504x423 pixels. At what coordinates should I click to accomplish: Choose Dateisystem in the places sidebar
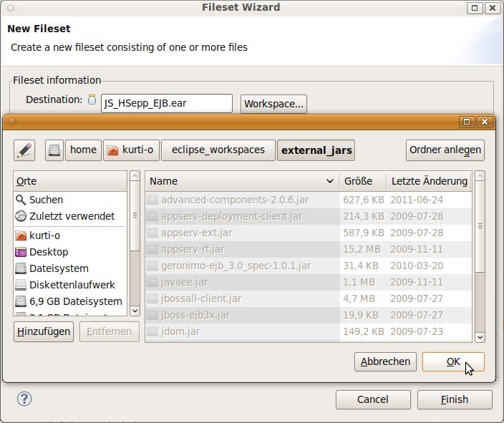coord(59,268)
